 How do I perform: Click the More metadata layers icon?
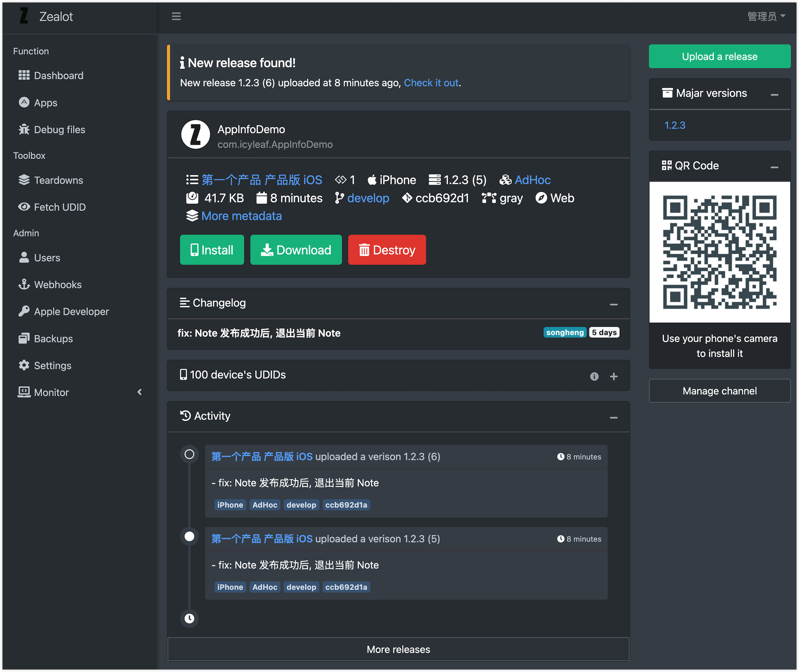coord(192,216)
